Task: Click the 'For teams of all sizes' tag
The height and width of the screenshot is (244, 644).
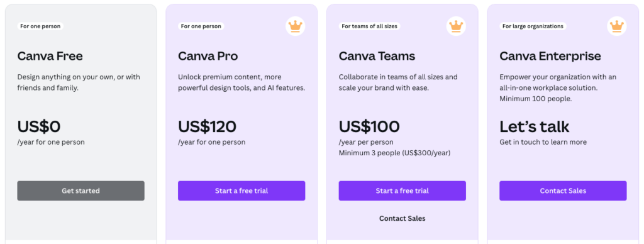Action: (370, 26)
